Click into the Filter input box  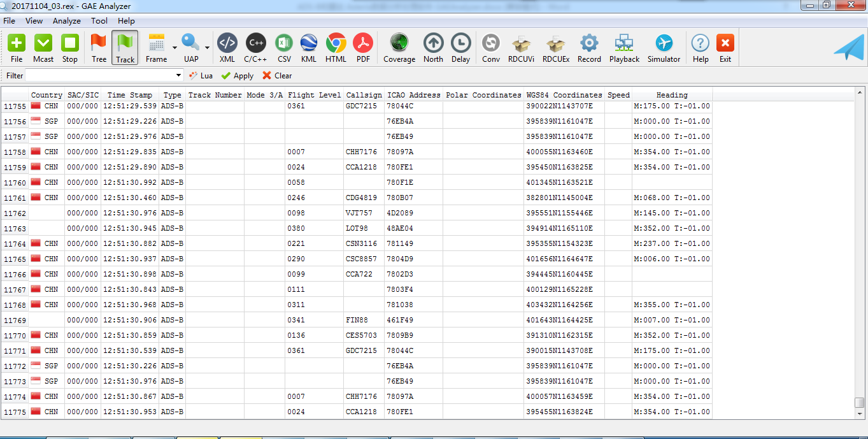pyautogui.click(x=99, y=75)
